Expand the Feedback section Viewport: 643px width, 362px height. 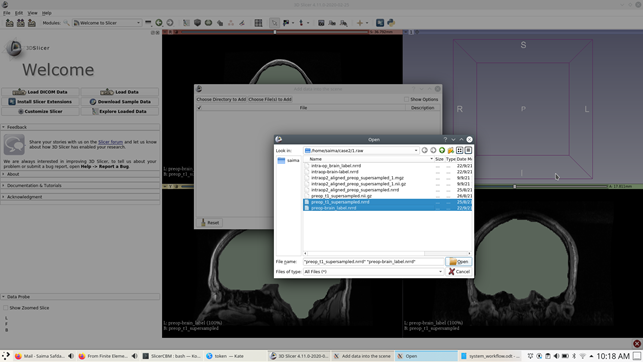click(80, 127)
